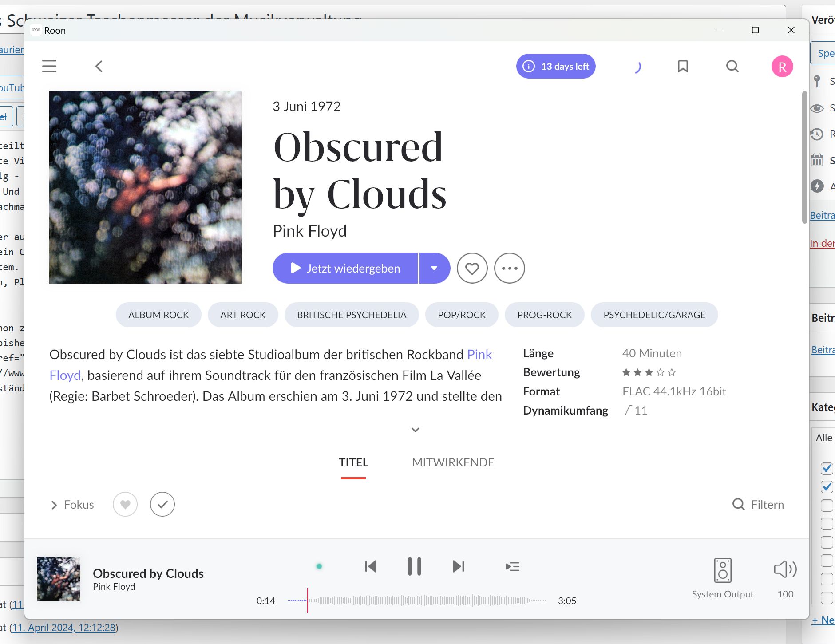Click the loading activity spinner icon
835x644 pixels.
pos(638,67)
